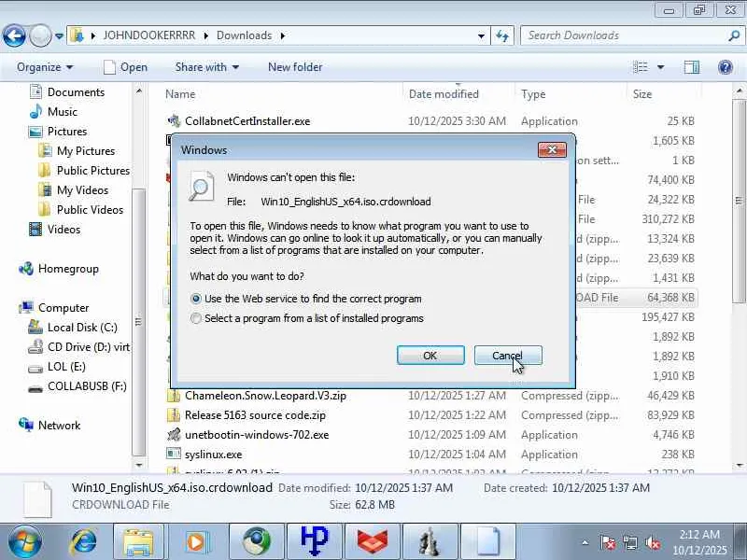747x560 pixels.
Task: Open the Windows Start button
Action: 24,542
